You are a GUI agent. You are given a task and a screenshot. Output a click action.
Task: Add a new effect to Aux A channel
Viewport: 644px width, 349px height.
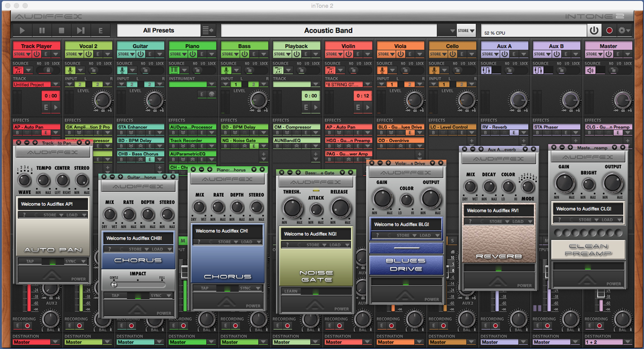click(524, 141)
